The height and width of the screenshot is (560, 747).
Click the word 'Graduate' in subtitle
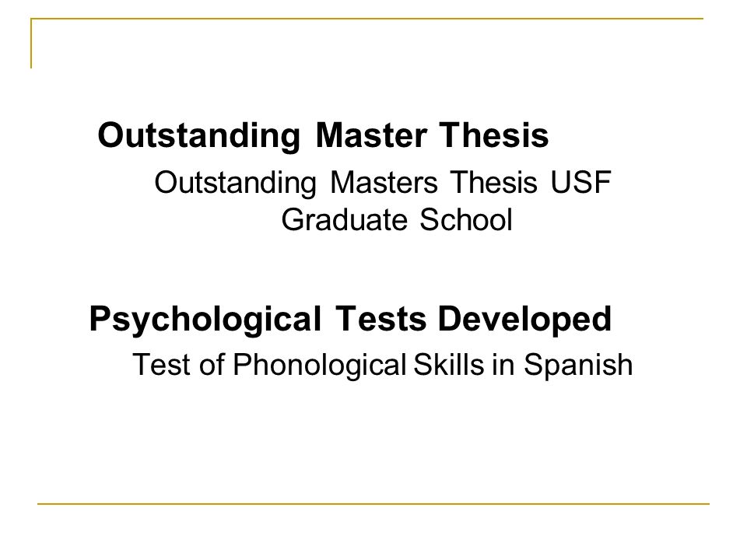345,219
